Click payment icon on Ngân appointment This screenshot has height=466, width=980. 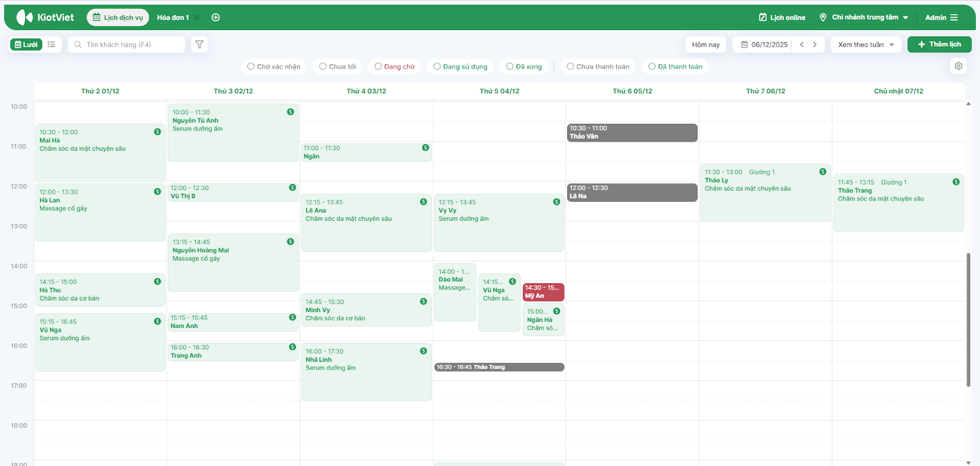click(425, 148)
